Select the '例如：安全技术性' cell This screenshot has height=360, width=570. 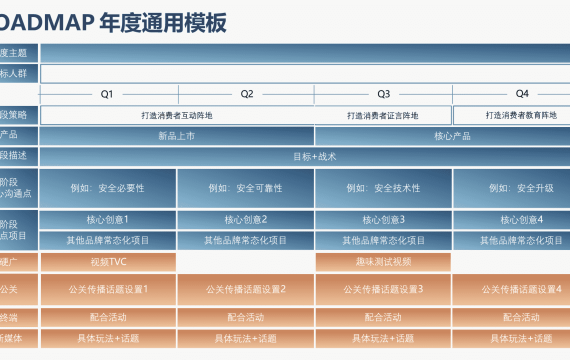click(x=384, y=188)
